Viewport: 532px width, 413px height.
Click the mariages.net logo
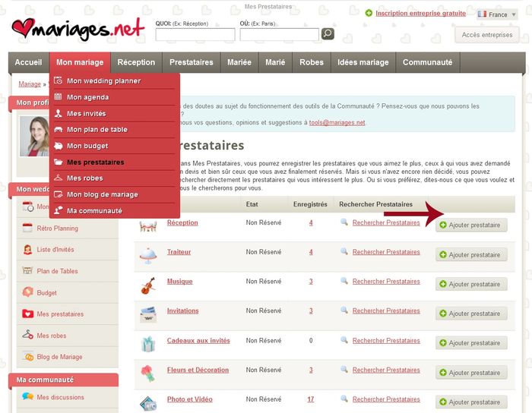[78, 29]
